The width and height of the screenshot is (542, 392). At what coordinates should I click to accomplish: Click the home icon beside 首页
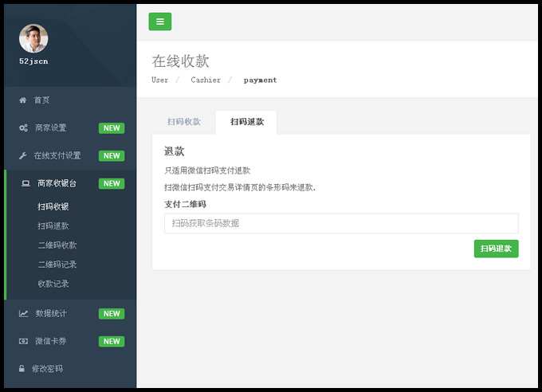(x=23, y=100)
